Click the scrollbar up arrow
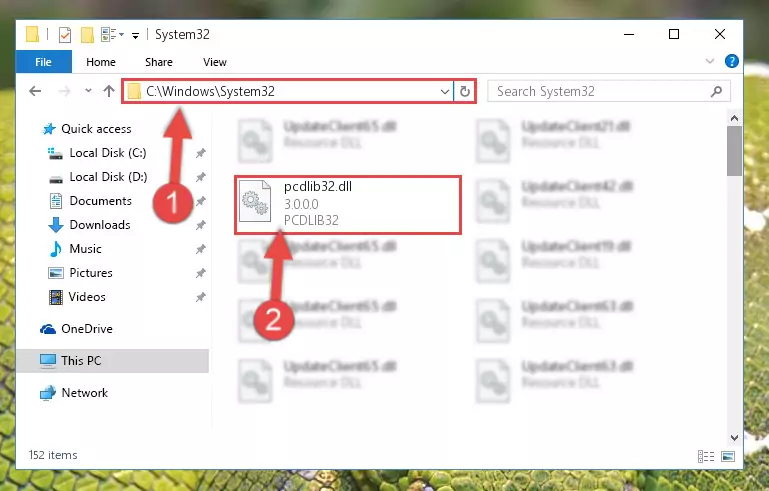 pyautogui.click(x=734, y=118)
